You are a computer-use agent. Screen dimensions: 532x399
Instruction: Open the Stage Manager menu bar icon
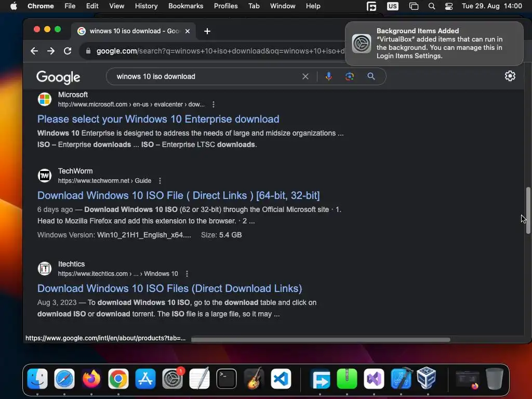click(414, 6)
